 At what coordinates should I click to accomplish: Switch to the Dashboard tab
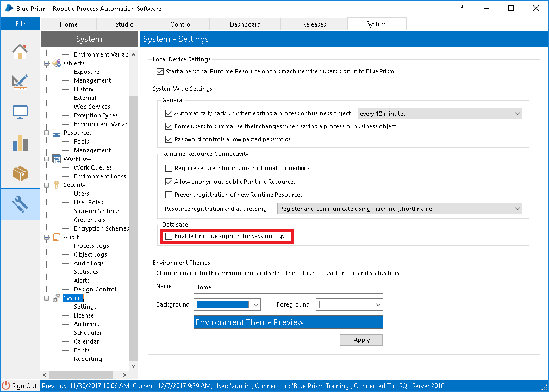click(x=245, y=24)
